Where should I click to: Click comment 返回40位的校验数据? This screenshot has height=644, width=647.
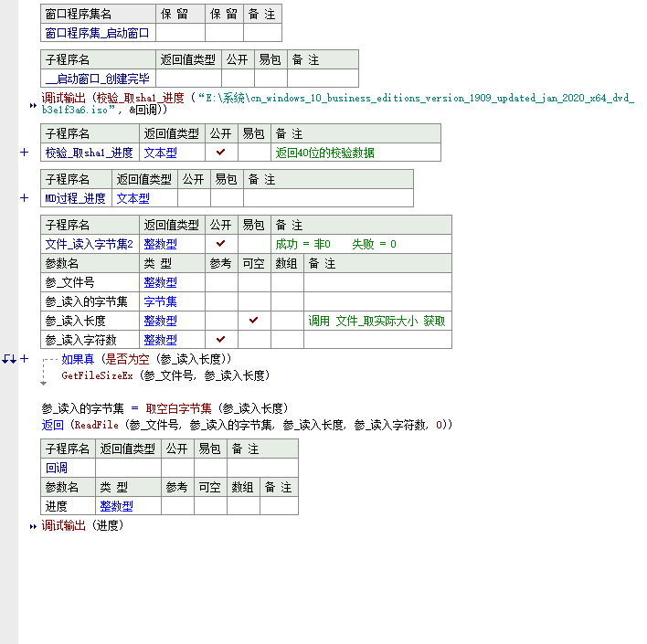pyautogui.click(x=324, y=153)
